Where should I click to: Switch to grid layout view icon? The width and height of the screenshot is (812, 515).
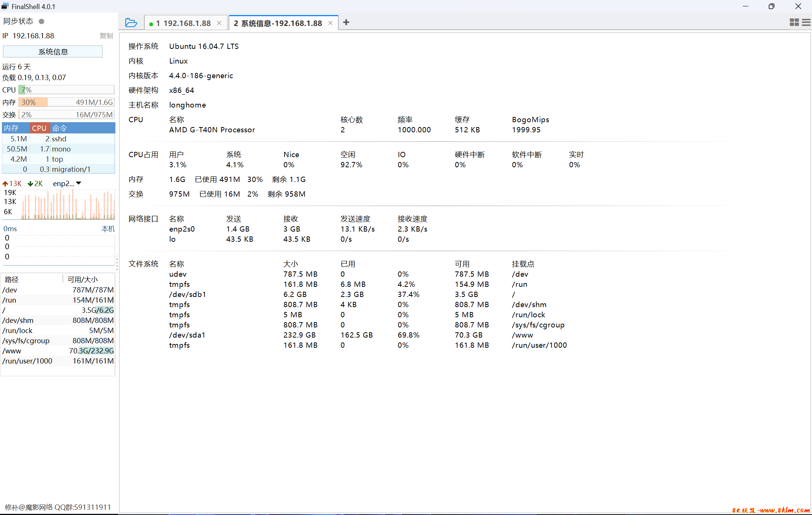[794, 23]
